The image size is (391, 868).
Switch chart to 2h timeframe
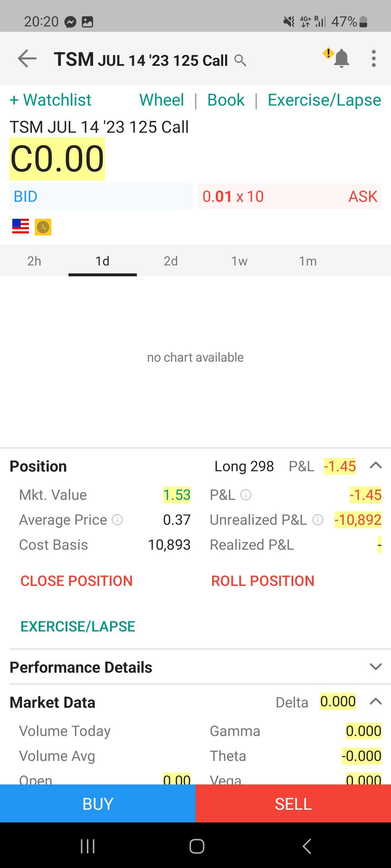pyautogui.click(x=34, y=261)
